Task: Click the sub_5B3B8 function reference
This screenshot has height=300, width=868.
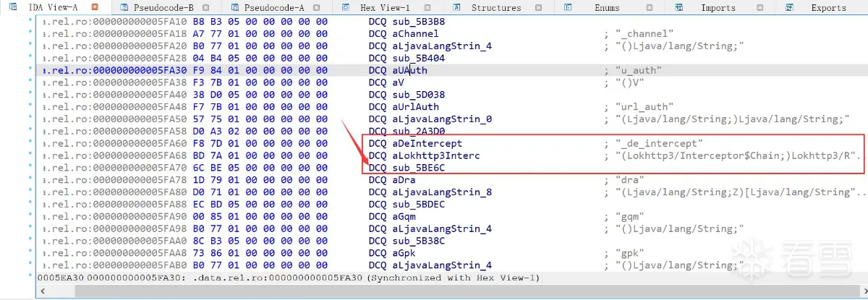Action: 418,22
